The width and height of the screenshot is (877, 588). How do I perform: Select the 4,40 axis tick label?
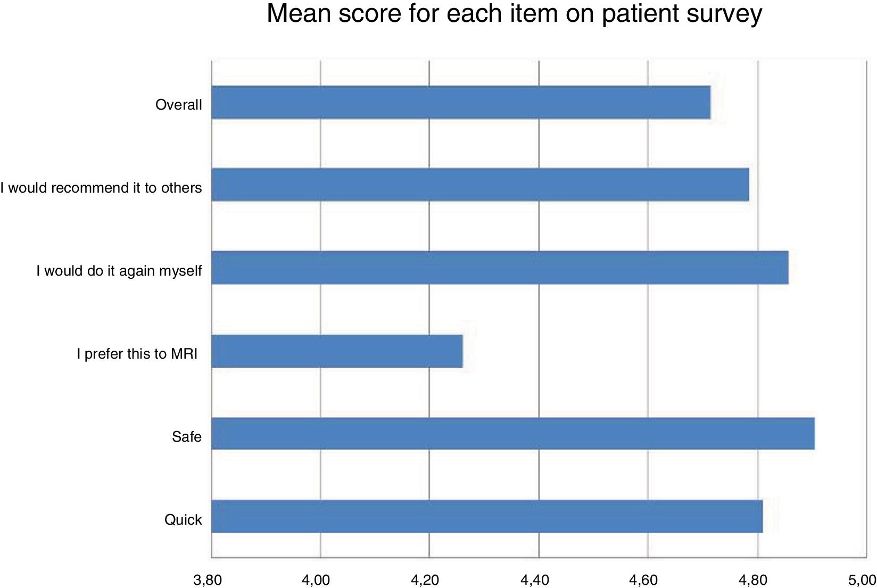[535, 580]
